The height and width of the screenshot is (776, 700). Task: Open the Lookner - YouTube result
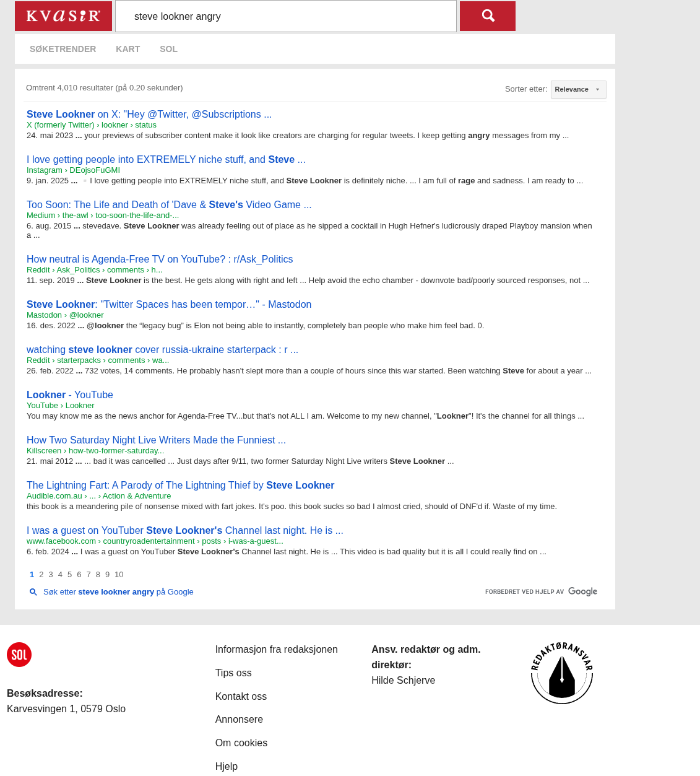(70, 395)
